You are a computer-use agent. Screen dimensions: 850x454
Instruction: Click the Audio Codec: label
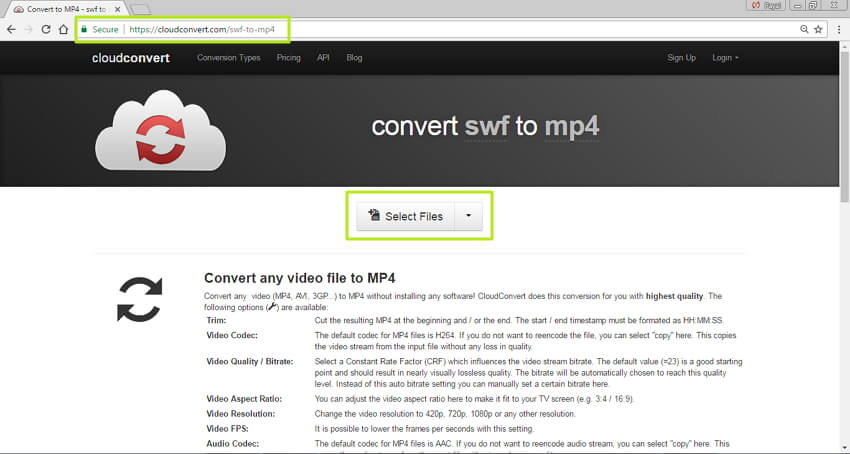tap(233, 444)
